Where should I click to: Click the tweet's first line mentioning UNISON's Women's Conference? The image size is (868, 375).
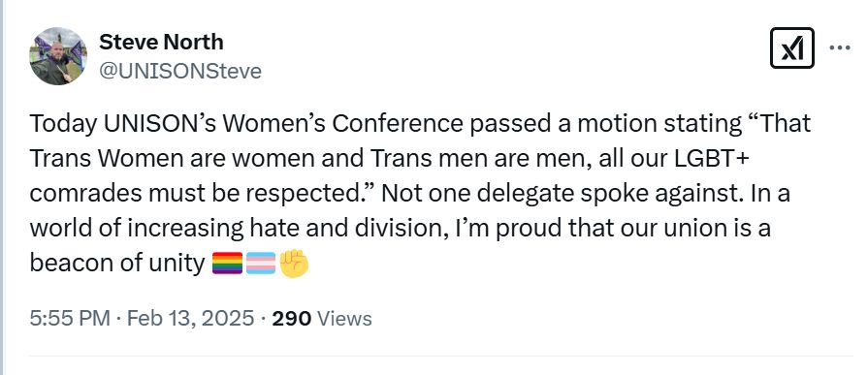[420, 124]
